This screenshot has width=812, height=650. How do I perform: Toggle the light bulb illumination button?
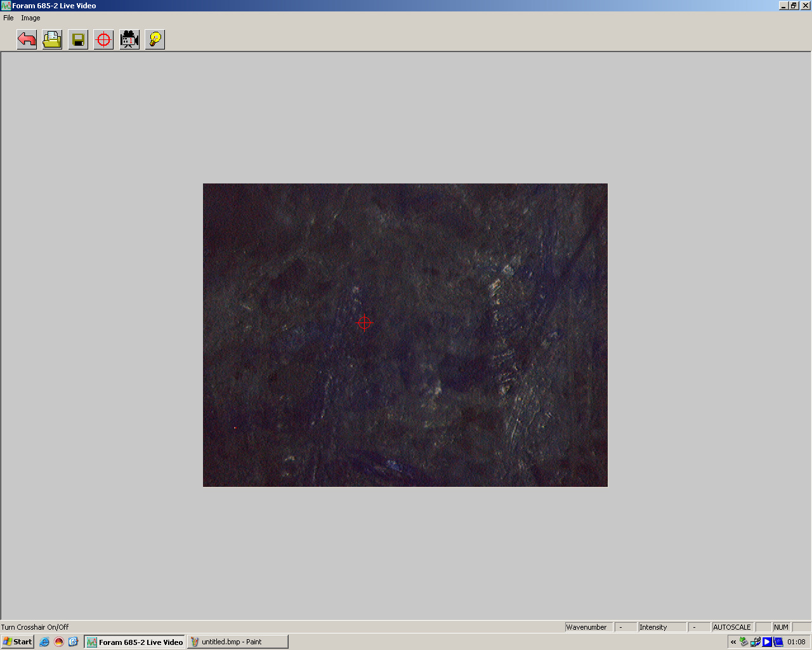click(155, 40)
